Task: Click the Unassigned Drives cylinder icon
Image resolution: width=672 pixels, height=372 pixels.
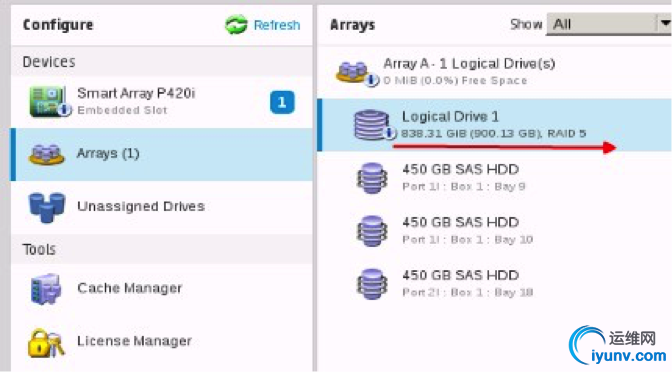Action: [x=47, y=208]
